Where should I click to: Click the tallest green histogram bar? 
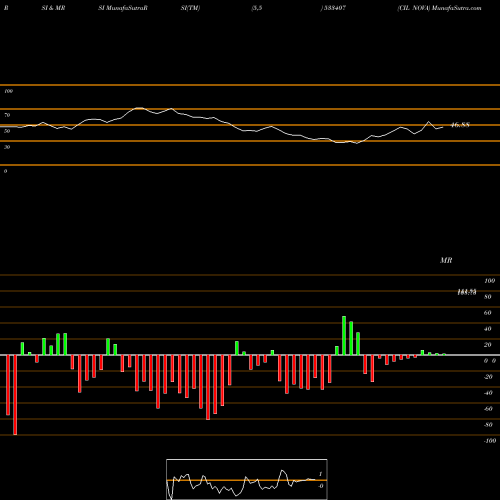pos(344,335)
